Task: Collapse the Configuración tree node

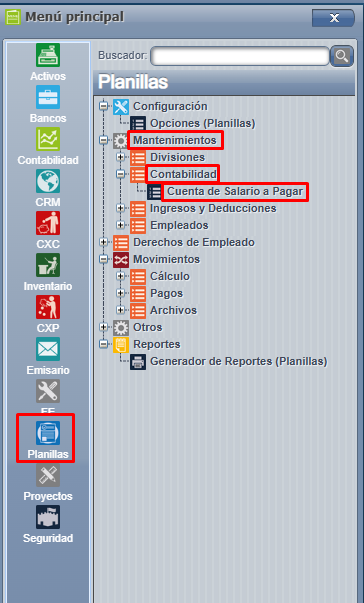Action: (x=103, y=106)
